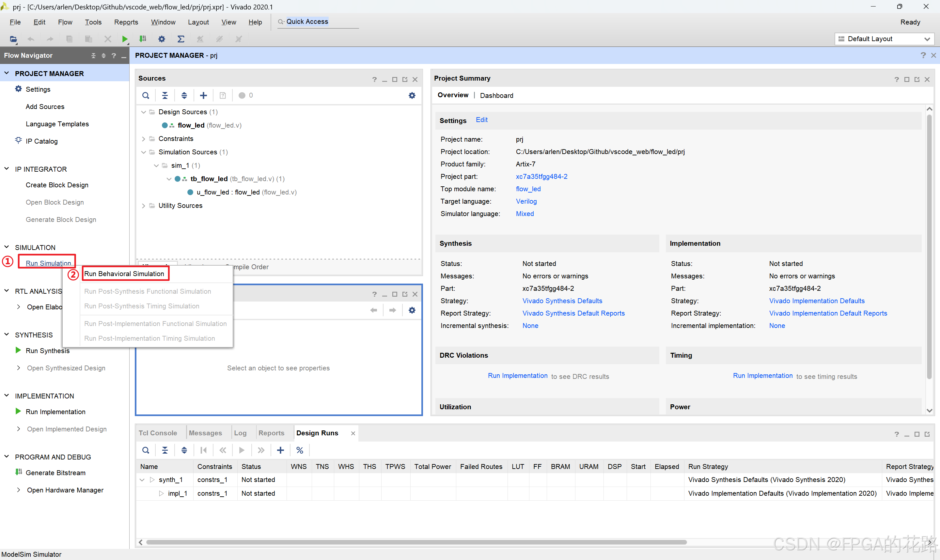Click Create Runs plus icon

[x=280, y=450]
